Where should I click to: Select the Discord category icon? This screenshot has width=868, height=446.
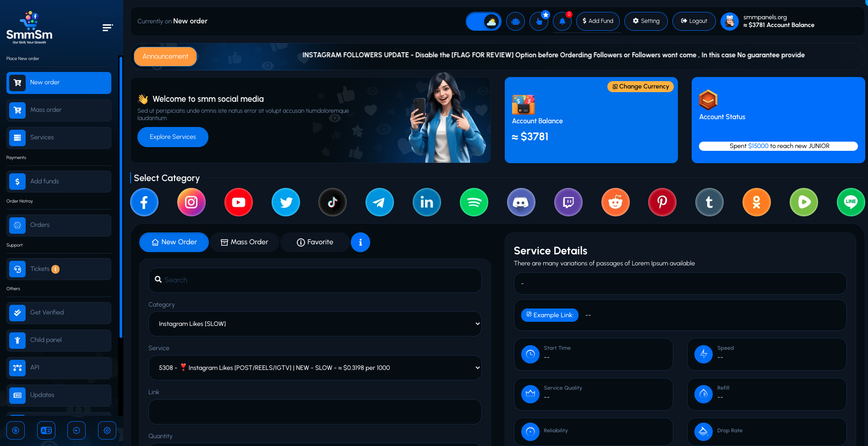(521, 202)
